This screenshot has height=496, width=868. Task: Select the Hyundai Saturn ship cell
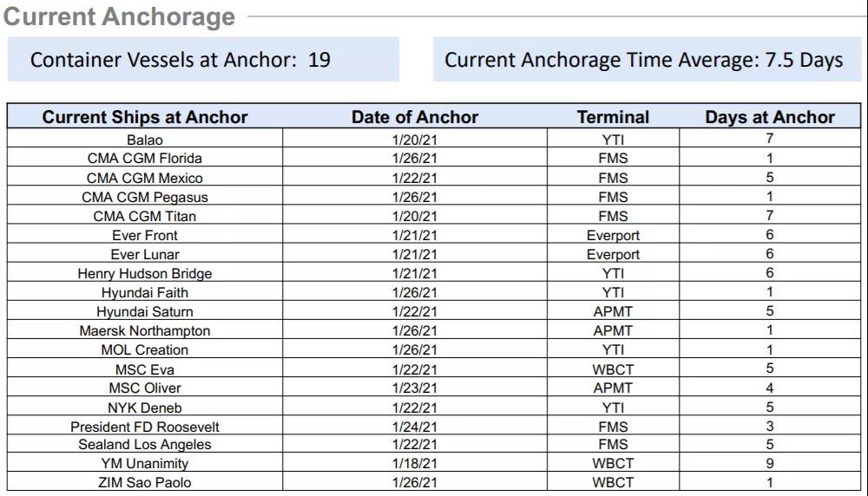[145, 311]
